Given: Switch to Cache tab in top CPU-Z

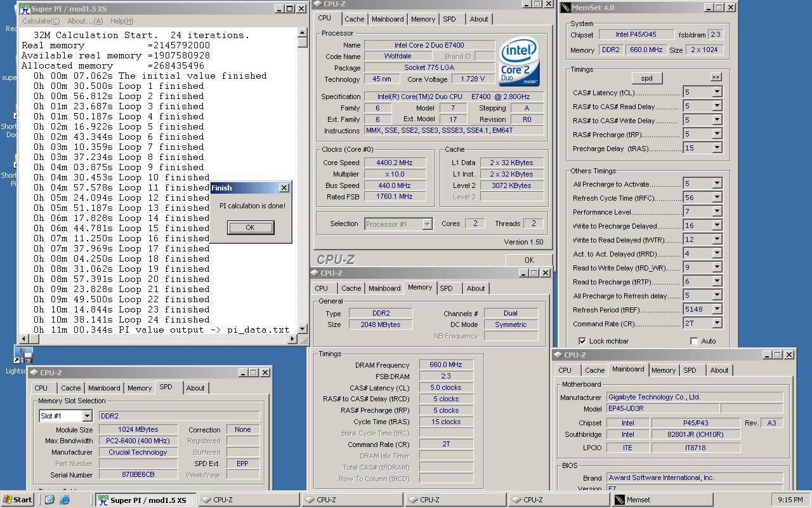Looking at the screenshot, I should pyautogui.click(x=355, y=19).
